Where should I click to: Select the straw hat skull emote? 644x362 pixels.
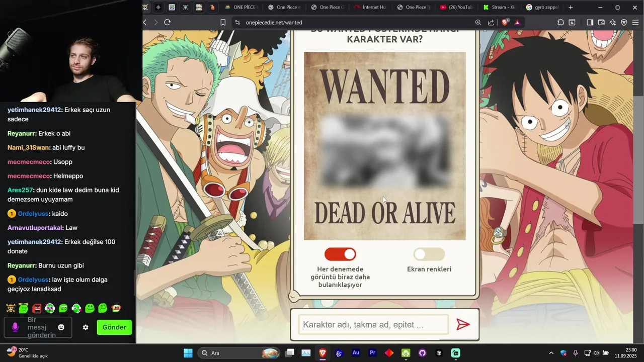coord(11,308)
